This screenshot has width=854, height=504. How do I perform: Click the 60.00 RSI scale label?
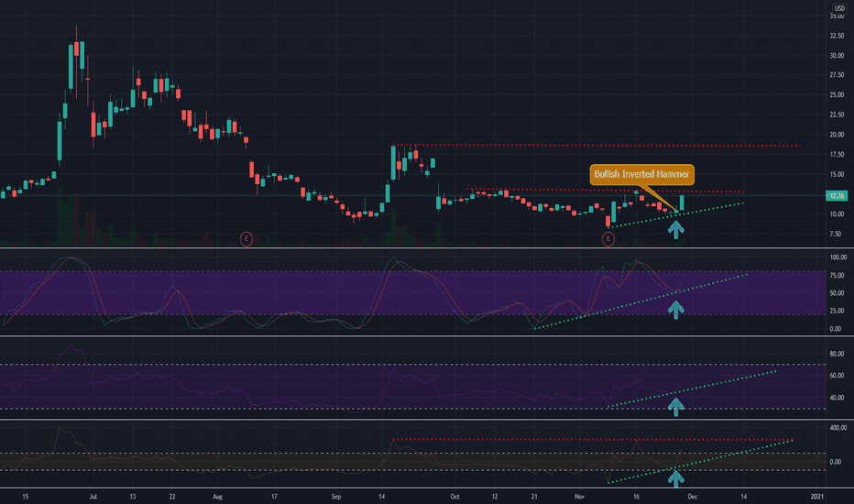[837, 376]
